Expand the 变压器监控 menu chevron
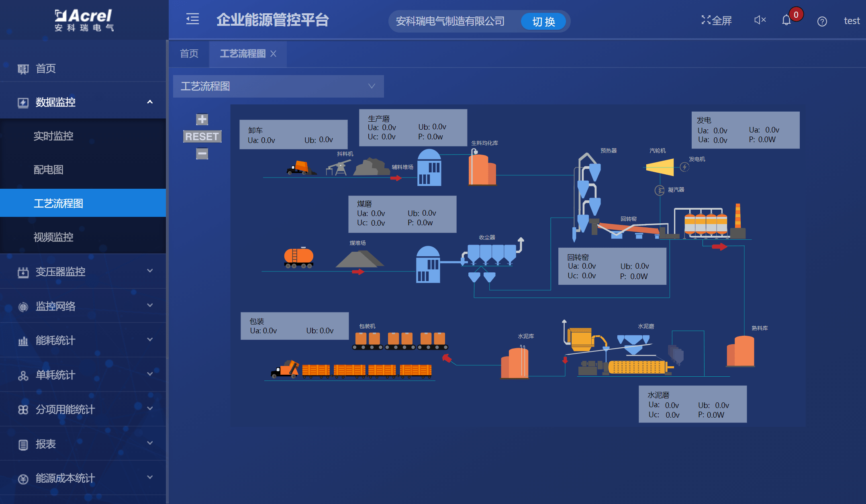866x504 pixels. click(x=150, y=271)
